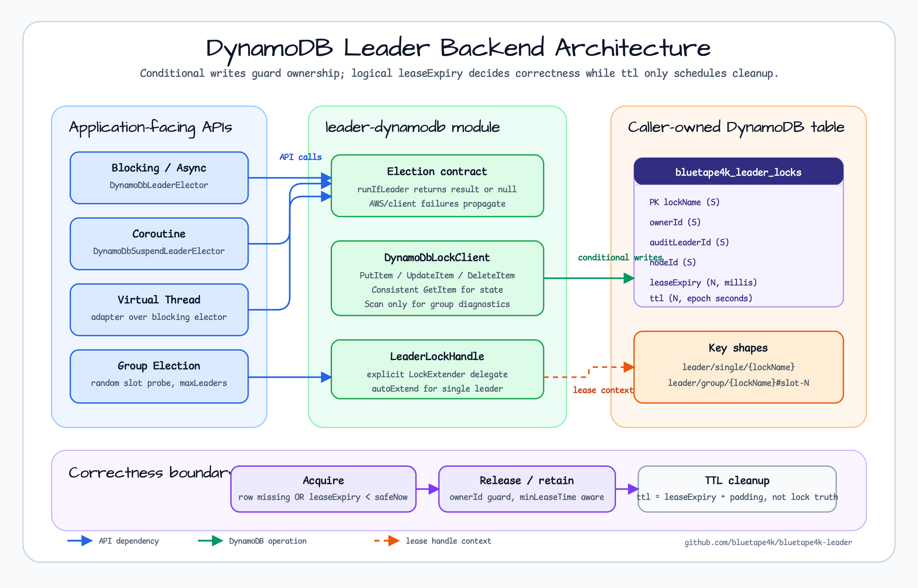Click the Blocking / Async box

159,178
